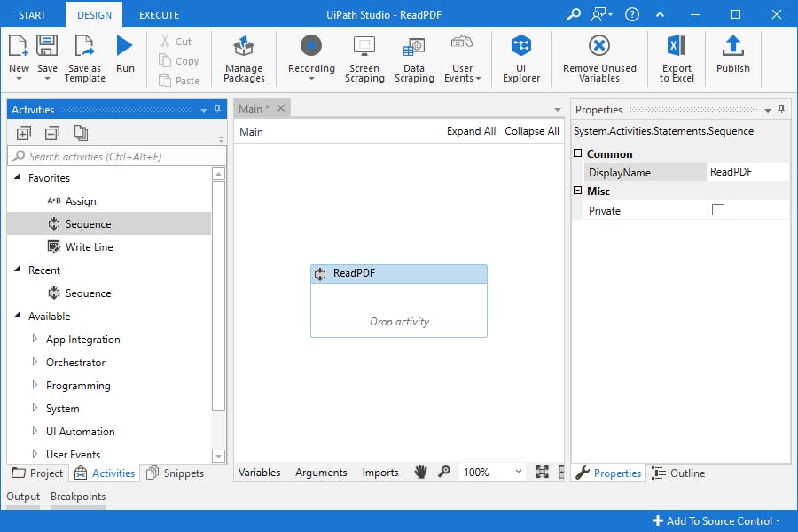Close the Main tab
The image size is (798, 532).
point(281,108)
